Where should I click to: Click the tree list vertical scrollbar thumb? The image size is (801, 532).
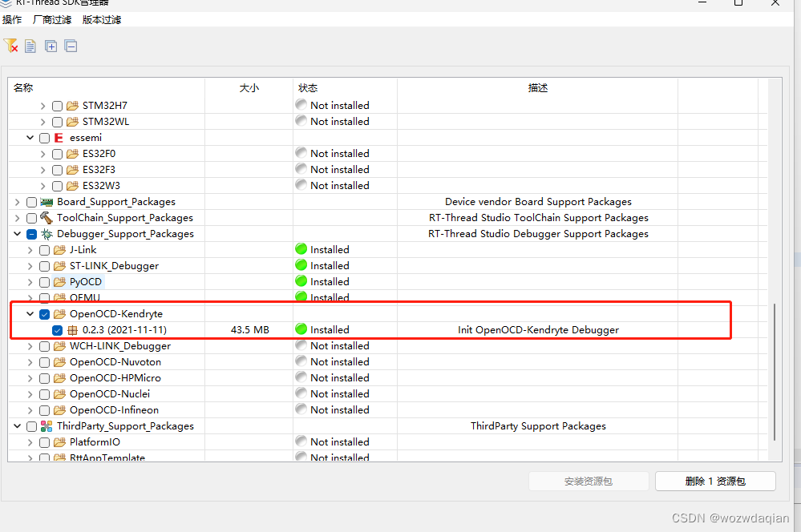pyautogui.click(x=775, y=372)
